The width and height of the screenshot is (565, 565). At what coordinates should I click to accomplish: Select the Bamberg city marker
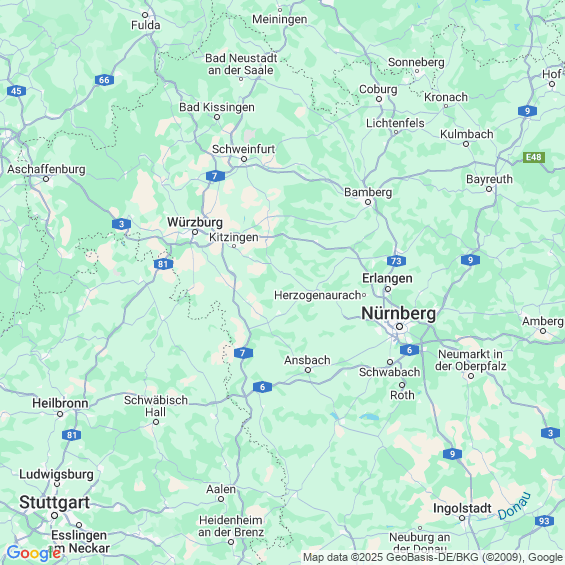[x=368, y=202]
